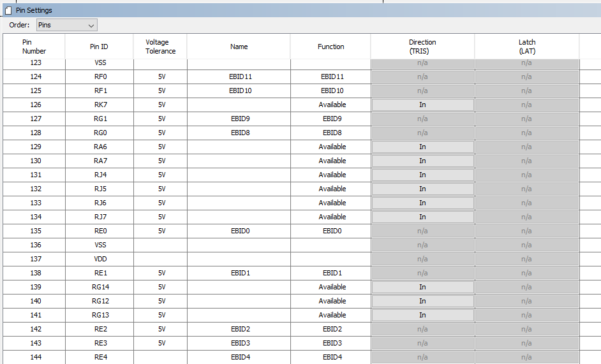Select pin number 123 cell
The width and height of the screenshot is (601, 364).
(x=34, y=63)
